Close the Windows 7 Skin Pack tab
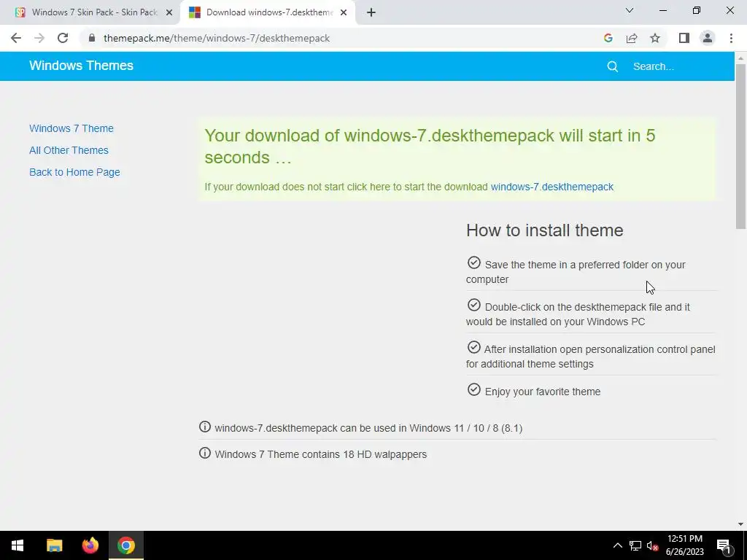 point(169,12)
